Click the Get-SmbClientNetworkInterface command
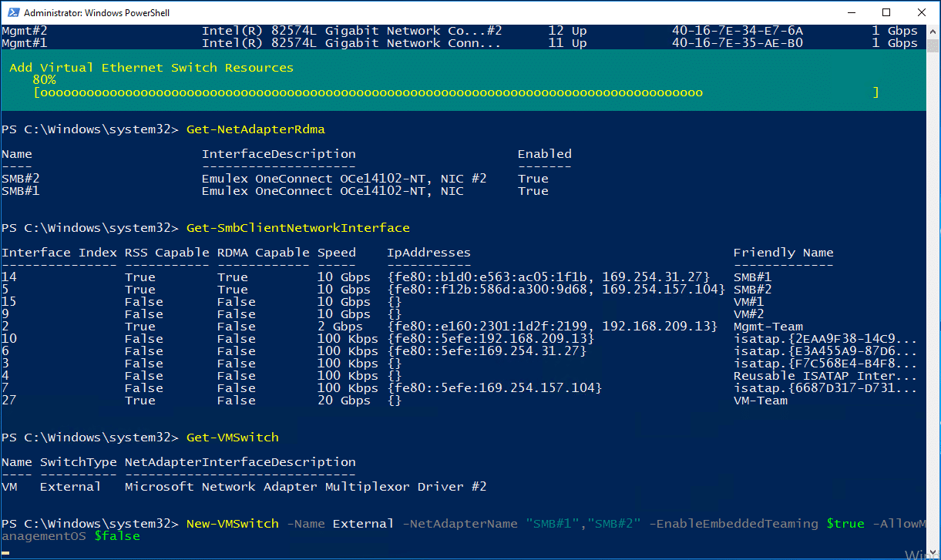This screenshot has height=560, width=941. point(298,228)
